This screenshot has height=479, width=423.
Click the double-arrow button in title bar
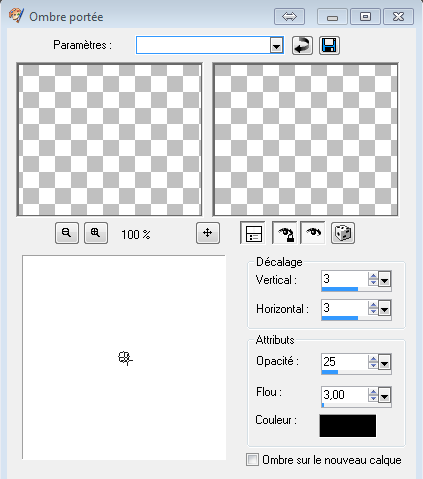coord(289,17)
